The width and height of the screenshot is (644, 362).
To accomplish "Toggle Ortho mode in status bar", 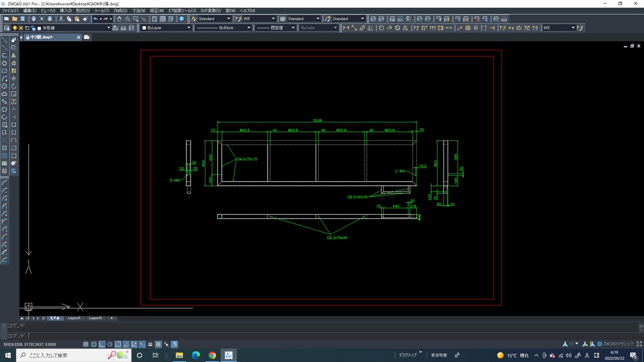I will (x=102, y=345).
